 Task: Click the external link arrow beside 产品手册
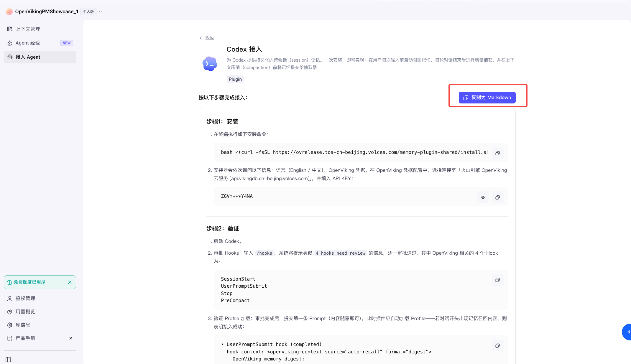coord(70,338)
